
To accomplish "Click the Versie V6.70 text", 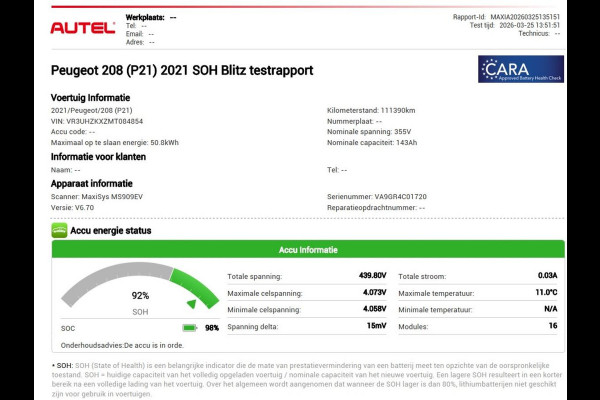I will pos(72,207).
